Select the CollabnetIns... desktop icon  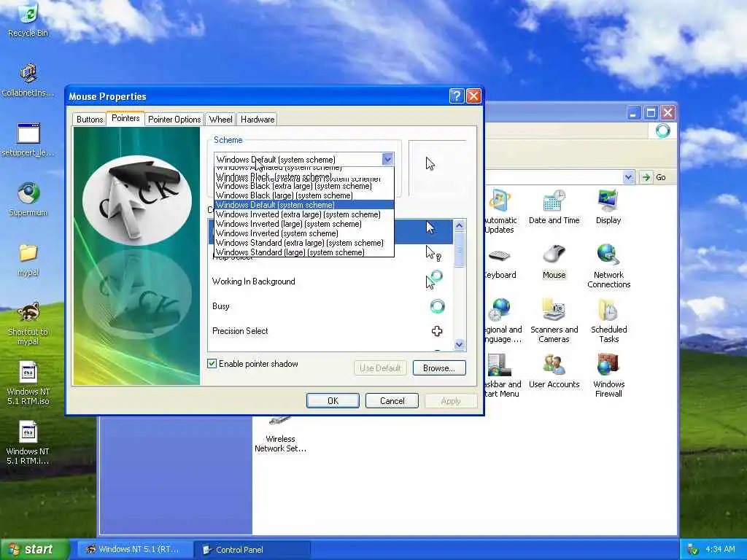(28, 79)
